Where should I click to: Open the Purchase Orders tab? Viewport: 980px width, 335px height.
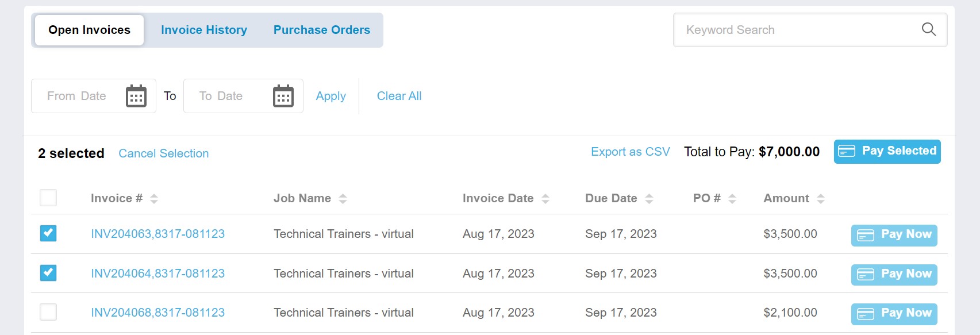tap(321, 29)
